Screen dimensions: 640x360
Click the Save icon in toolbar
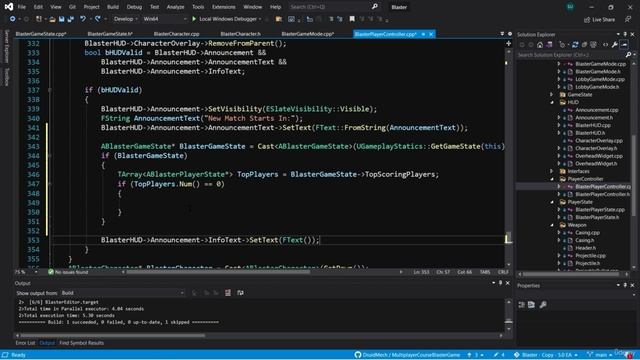62,19
